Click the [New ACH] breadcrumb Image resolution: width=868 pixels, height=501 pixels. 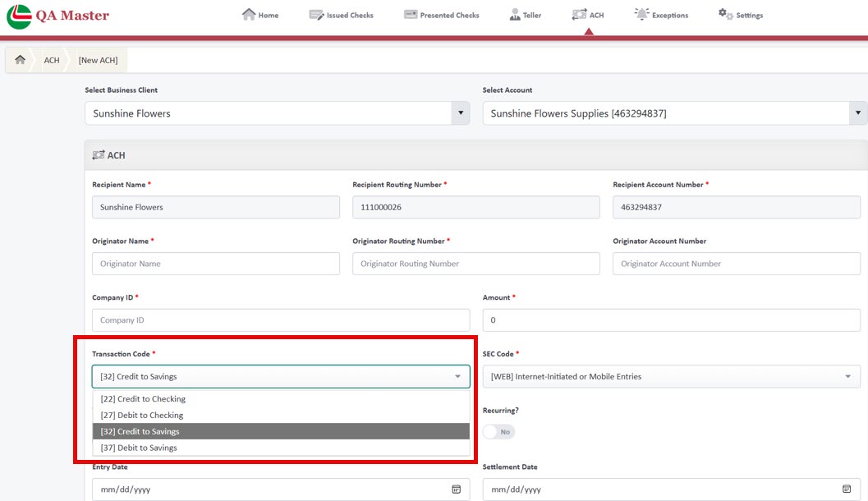[98, 60]
